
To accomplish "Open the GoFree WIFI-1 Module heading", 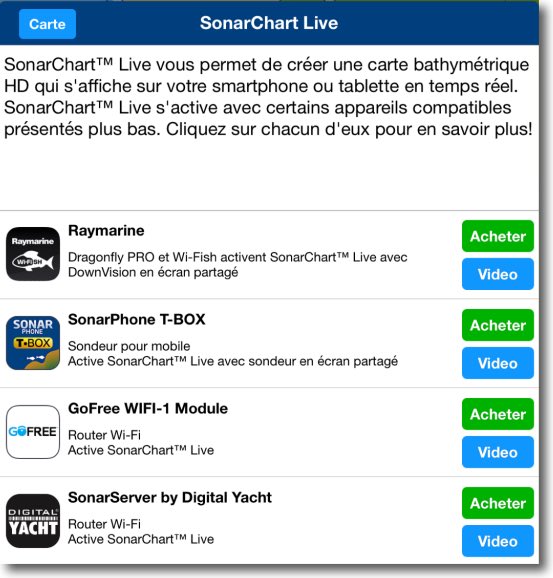I will (x=148, y=408).
